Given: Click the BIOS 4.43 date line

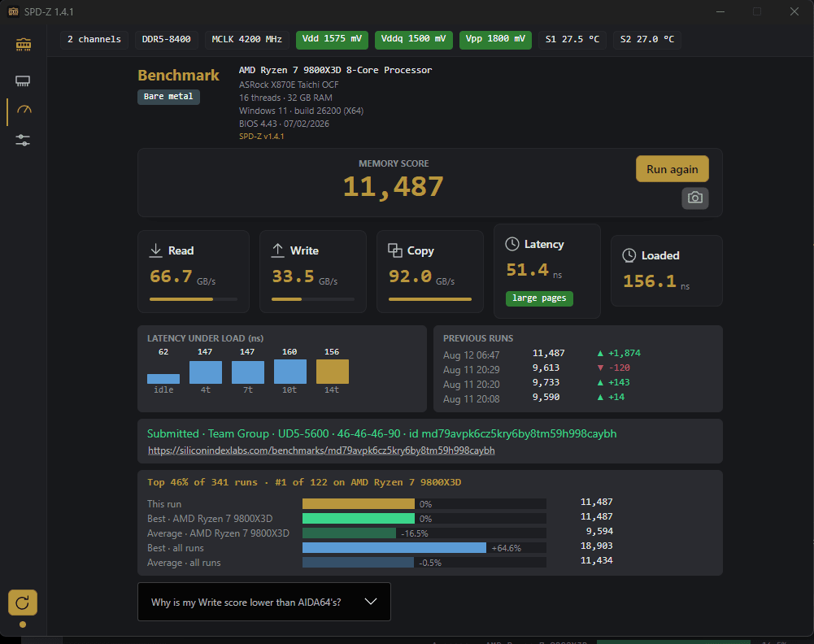Looking at the screenshot, I should click(284, 124).
